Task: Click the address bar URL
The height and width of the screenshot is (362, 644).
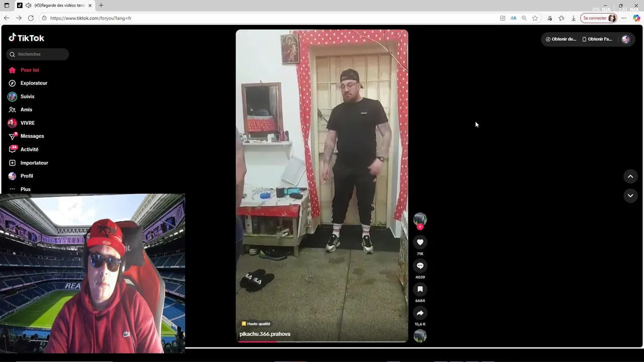Action: pos(91,18)
